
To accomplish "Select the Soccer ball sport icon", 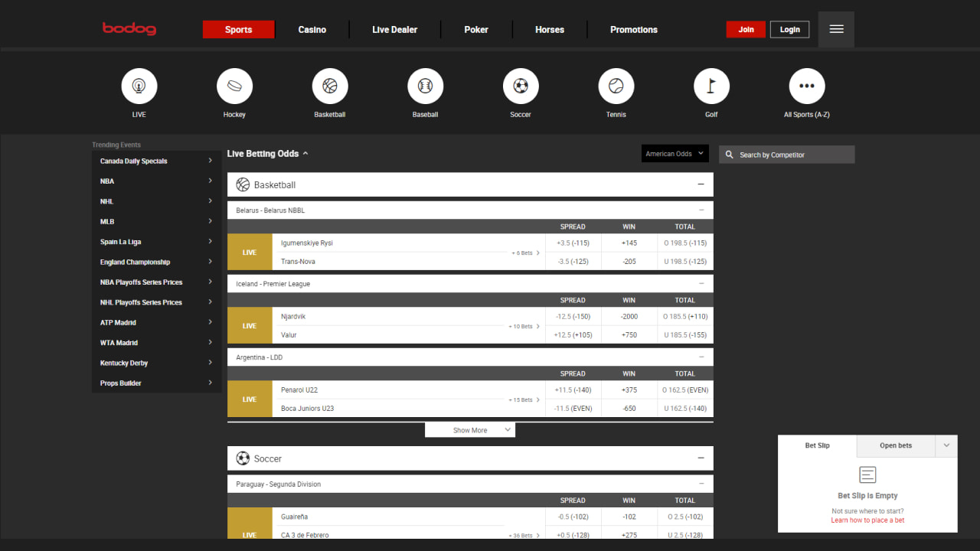I will (521, 86).
